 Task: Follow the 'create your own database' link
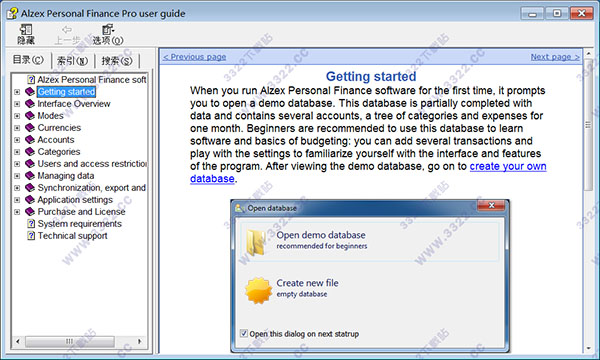[508, 166]
